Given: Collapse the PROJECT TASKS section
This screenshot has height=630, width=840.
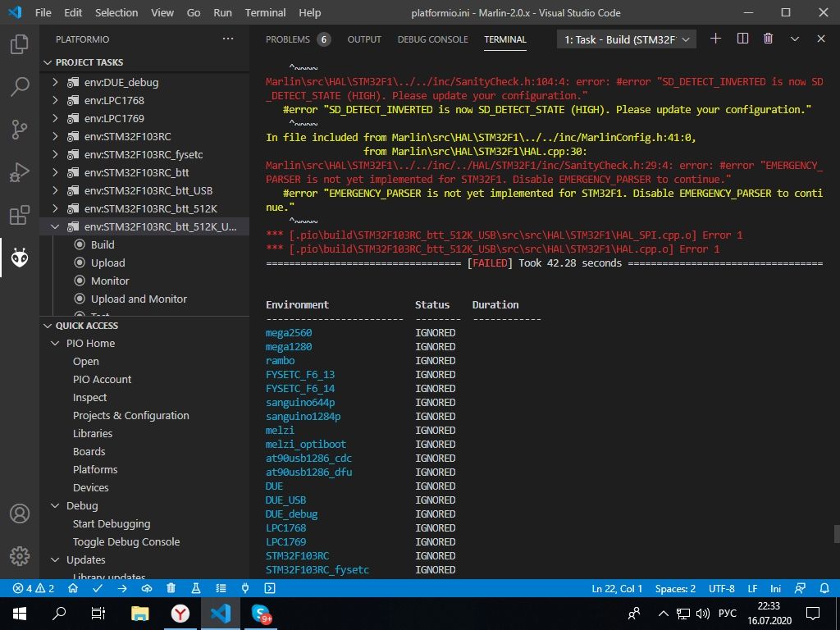Looking at the screenshot, I should pyautogui.click(x=48, y=62).
